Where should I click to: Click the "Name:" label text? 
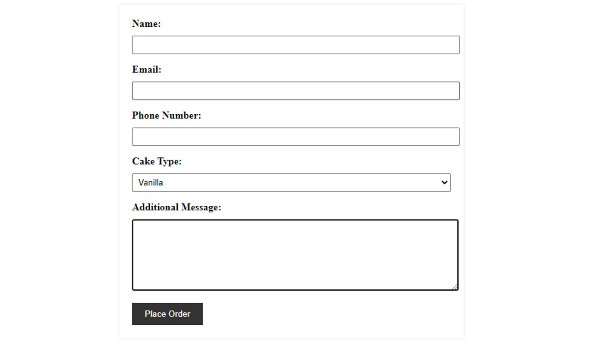coord(146,24)
